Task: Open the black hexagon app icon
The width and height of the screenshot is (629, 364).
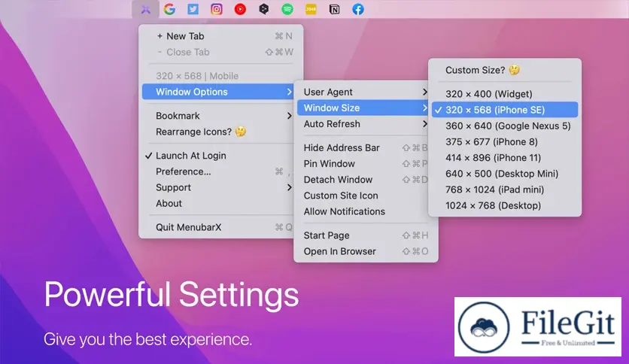Action: point(264,9)
